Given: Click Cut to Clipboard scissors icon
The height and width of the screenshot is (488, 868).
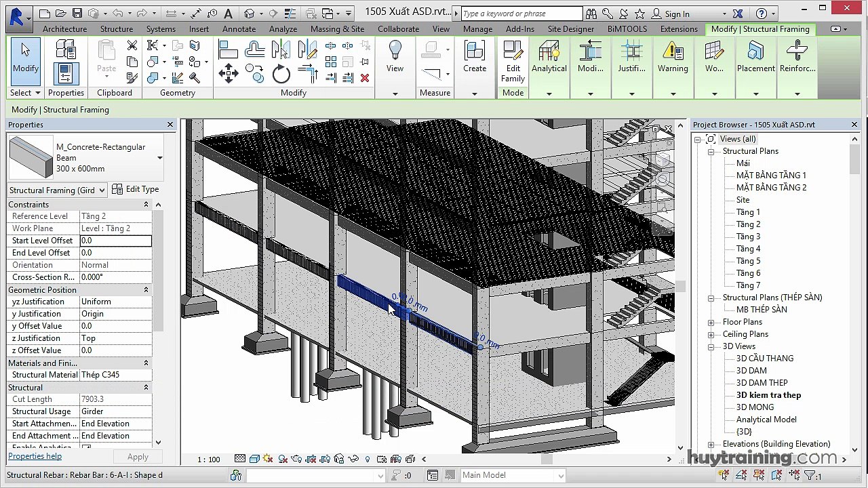Looking at the screenshot, I should (x=132, y=45).
